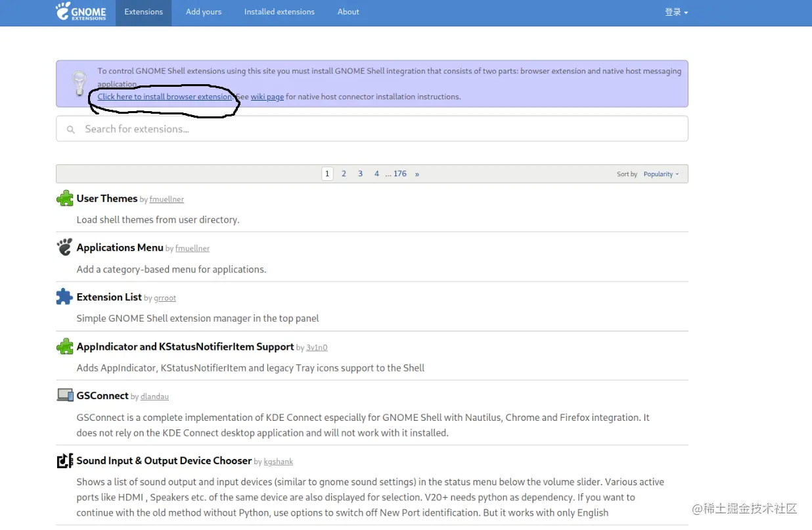
Task: Go to Installed extensions
Action: coord(279,12)
